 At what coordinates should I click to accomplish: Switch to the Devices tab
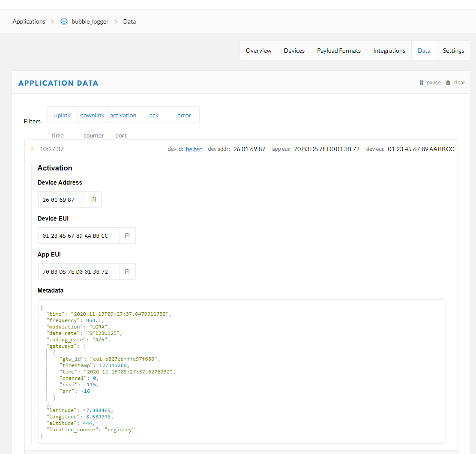294,51
